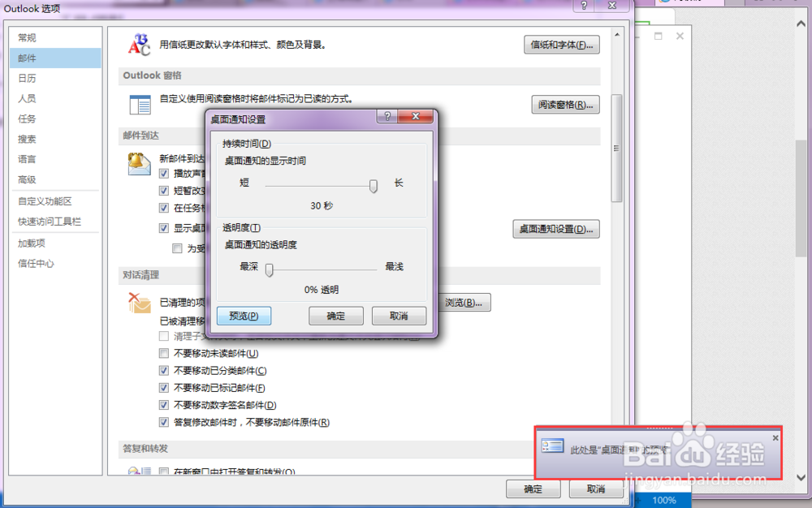Click 预览(P) in notification settings dialog

coord(244,316)
